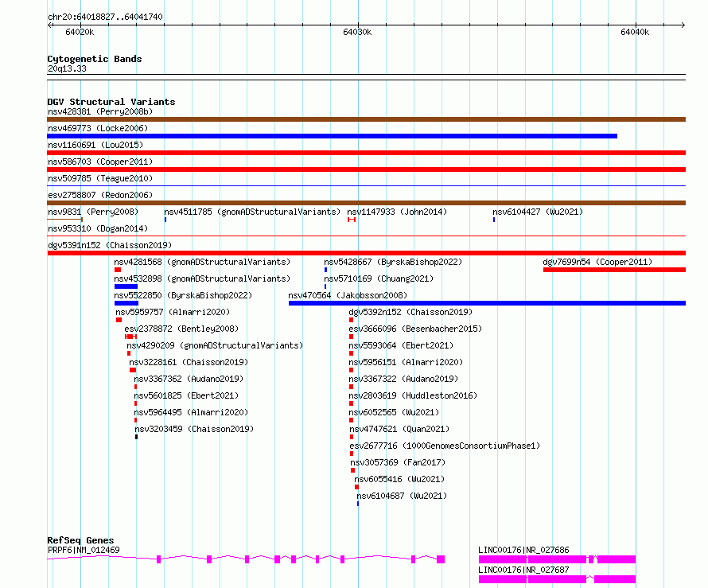Select nsv3367322 (Audano2019) label

pos(403,379)
